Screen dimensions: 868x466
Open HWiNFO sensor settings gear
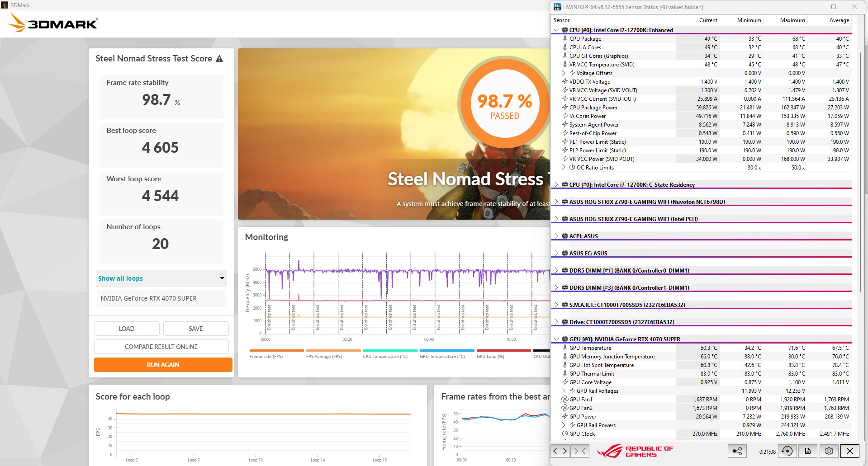(829, 451)
